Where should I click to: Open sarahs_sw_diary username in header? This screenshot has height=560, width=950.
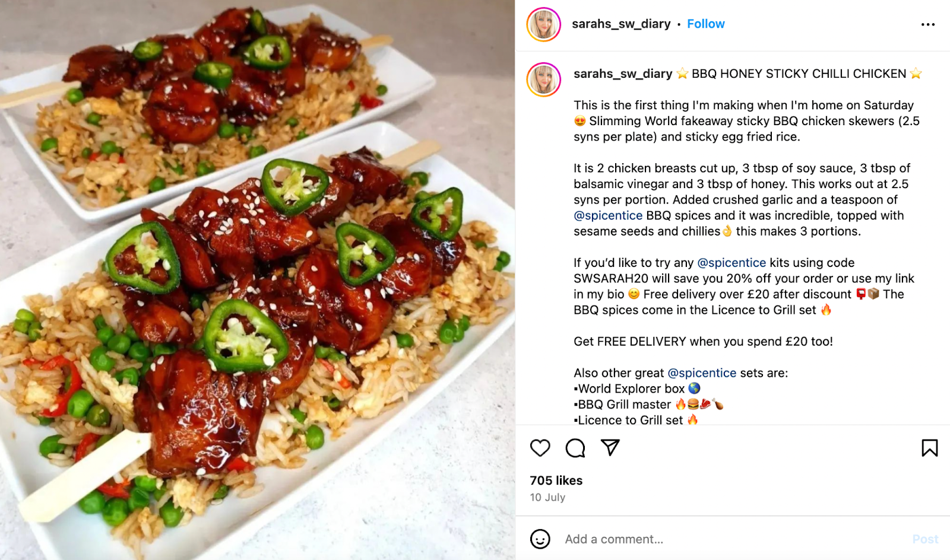coord(621,24)
